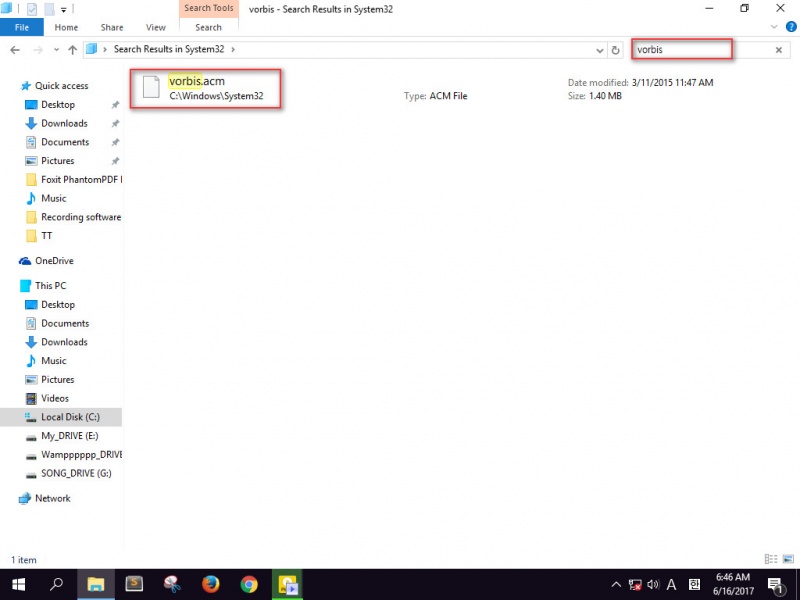
Task: Open pinned Downloads under Quick access
Action: (64, 123)
